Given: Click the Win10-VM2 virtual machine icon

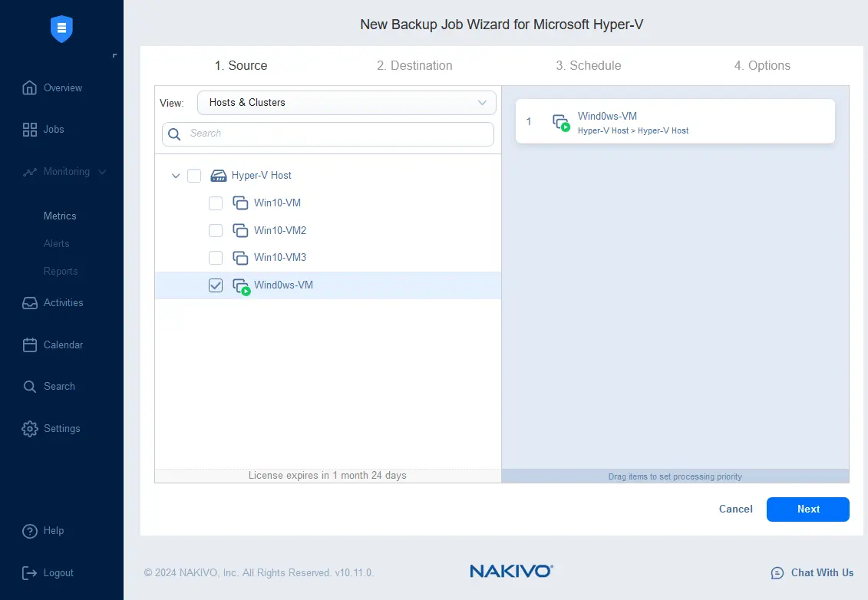Looking at the screenshot, I should [x=240, y=230].
